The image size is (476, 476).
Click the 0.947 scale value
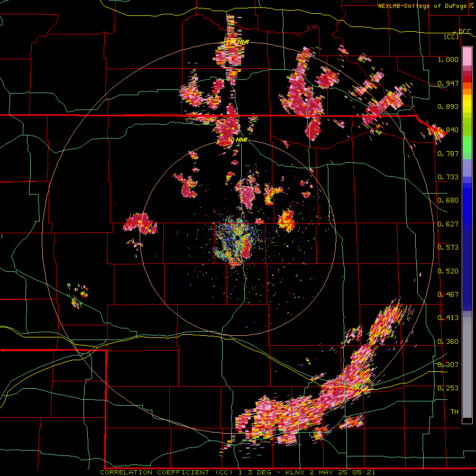point(448,83)
